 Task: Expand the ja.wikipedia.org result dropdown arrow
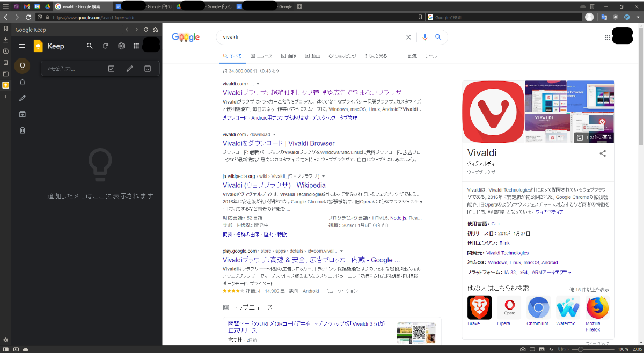(x=324, y=176)
